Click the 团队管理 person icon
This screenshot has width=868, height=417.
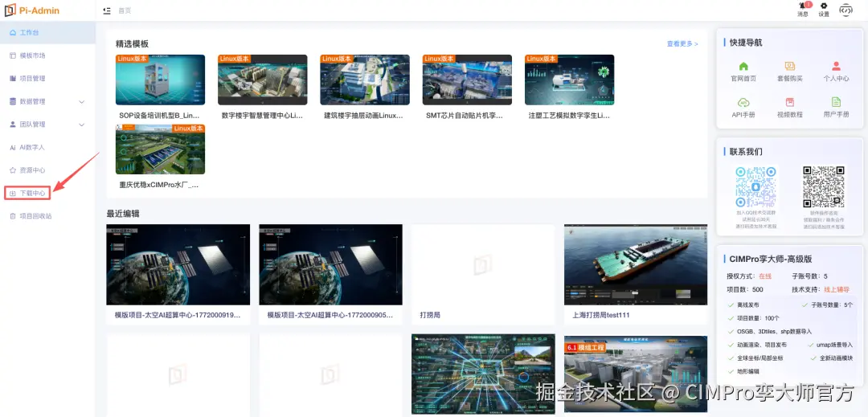tap(13, 125)
